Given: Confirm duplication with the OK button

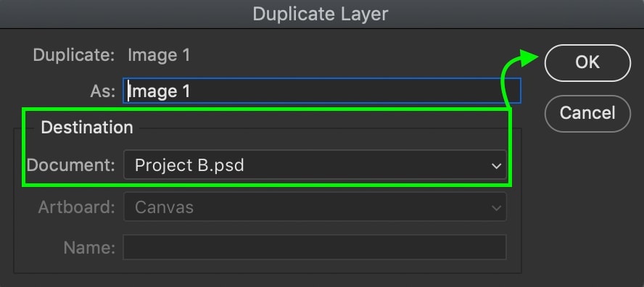Looking at the screenshot, I should (587, 63).
